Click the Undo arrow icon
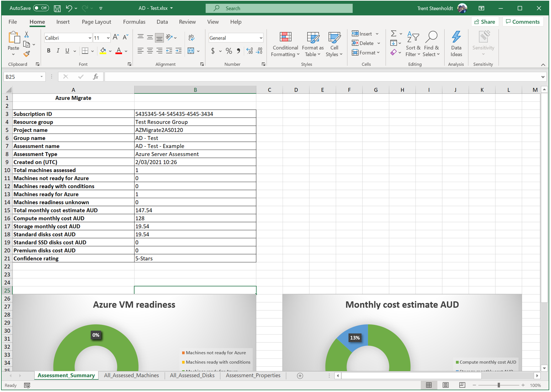Screen dimensions: 551x392 69,8
